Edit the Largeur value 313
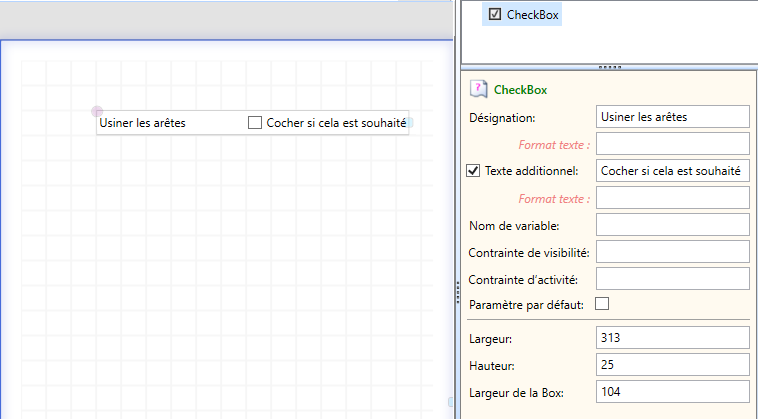The width and height of the screenshot is (758, 419). point(672,337)
